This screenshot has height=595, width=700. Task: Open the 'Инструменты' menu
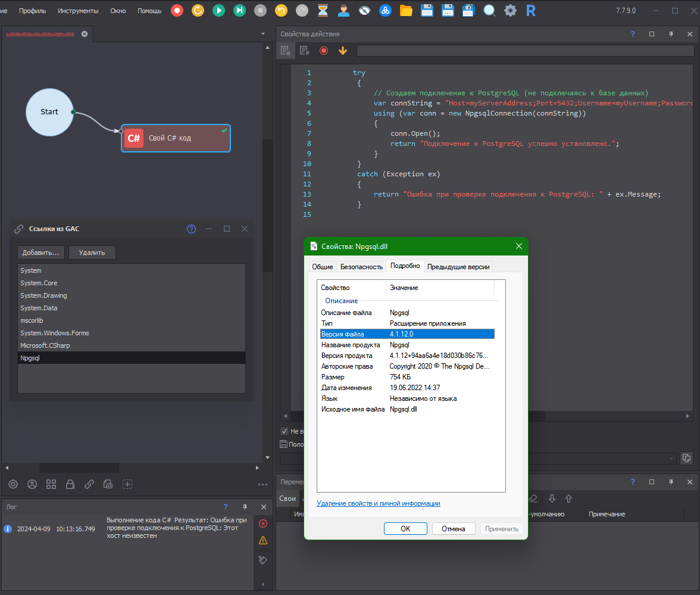[79, 11]
